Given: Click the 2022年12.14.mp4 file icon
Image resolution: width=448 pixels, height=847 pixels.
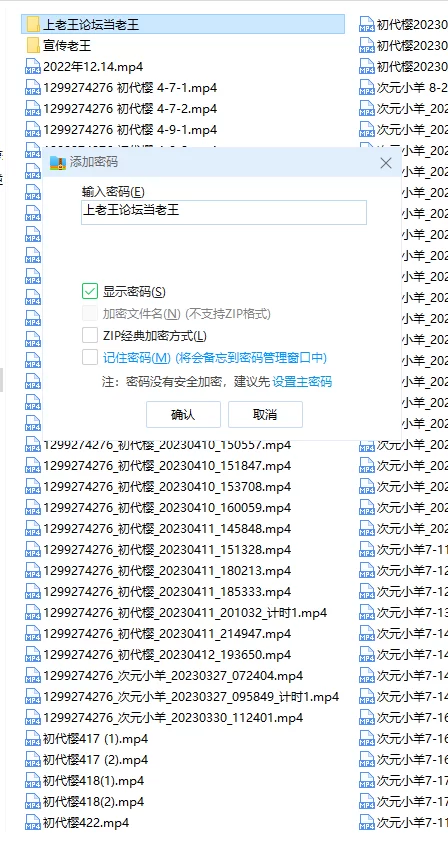Looking at the screenshot, I should pos(33,66).
